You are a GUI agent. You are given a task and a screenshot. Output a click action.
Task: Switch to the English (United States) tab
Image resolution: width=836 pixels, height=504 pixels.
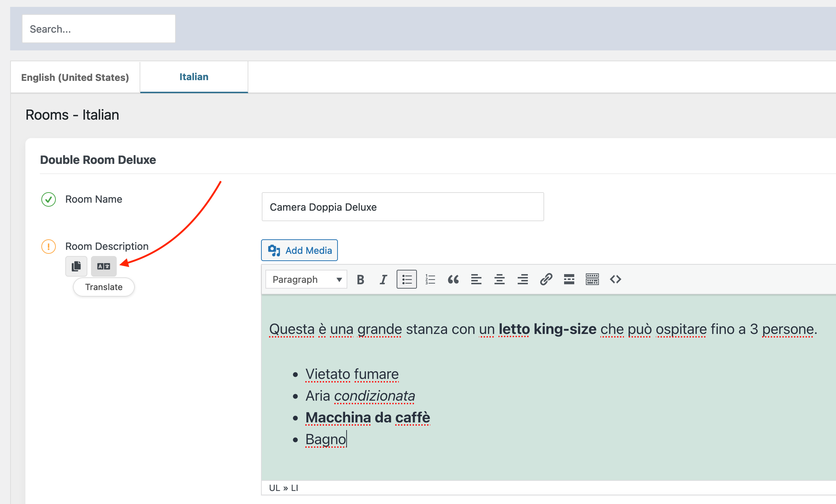pyautogui.click(x=75, y=77)
